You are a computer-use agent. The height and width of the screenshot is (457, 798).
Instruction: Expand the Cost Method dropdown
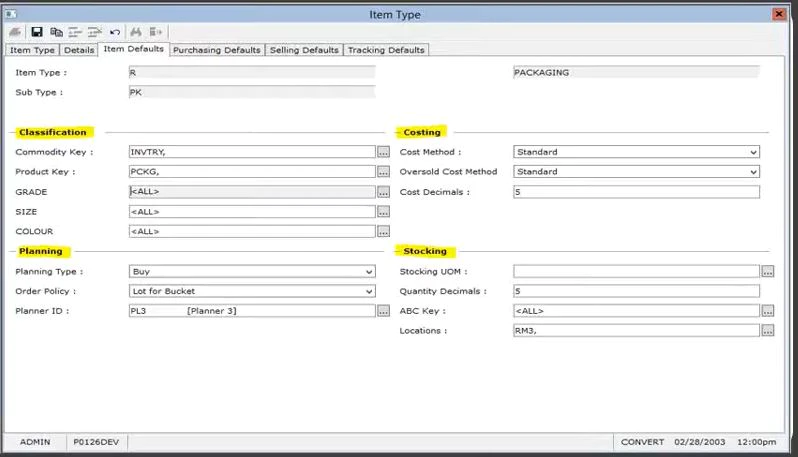[753, 152]
